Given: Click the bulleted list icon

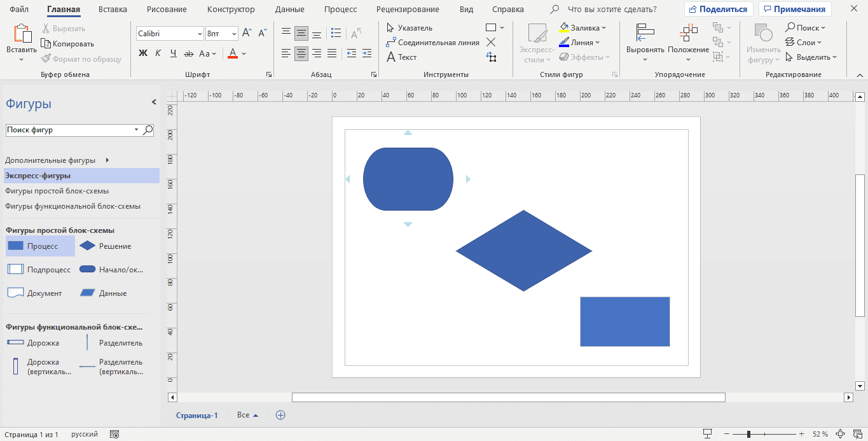Looking at the screenshot, I should pos(336,32).
